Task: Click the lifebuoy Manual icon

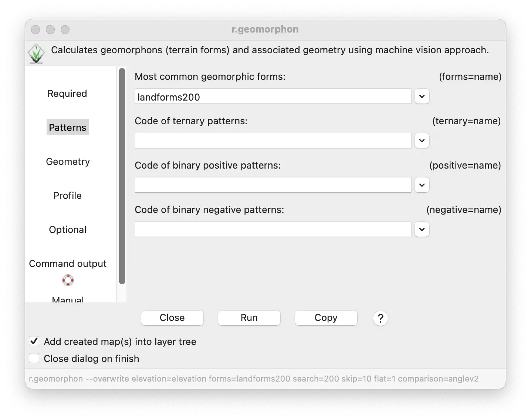Action: tap(68, 280)
